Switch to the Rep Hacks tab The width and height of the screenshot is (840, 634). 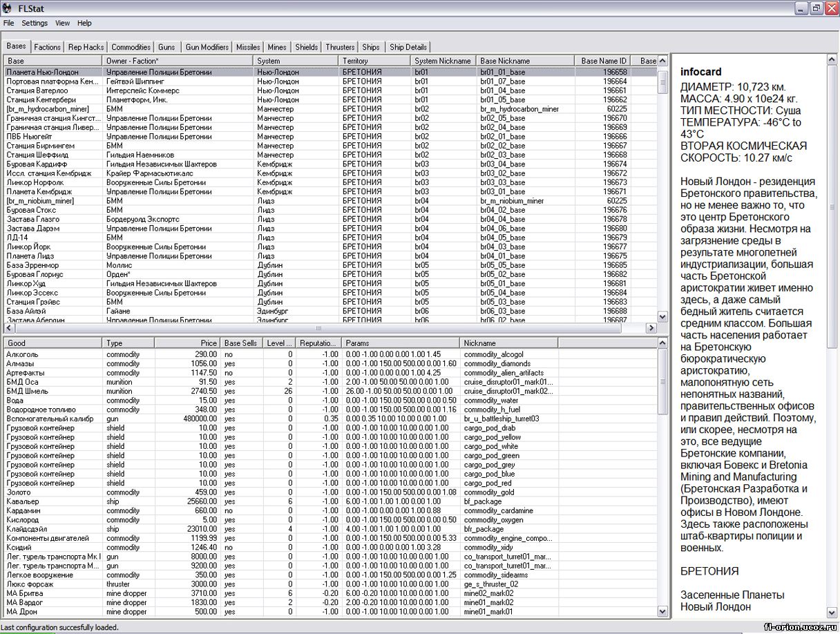point(86,47)
